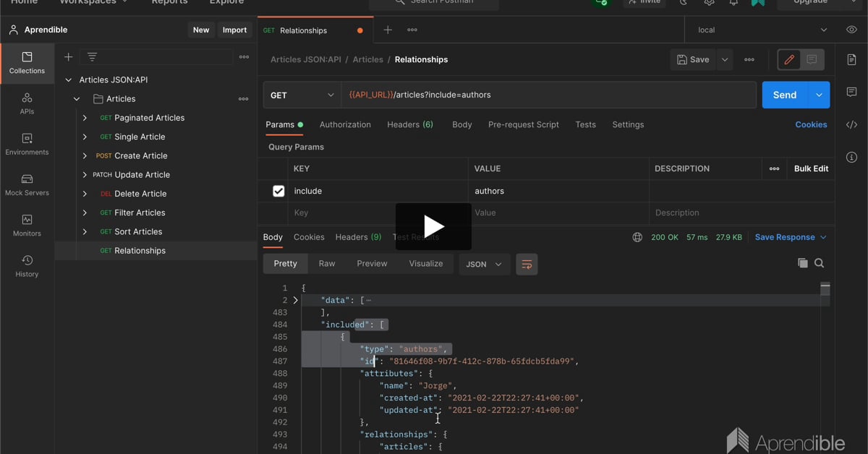Open the Cookies link

point(811,124)
